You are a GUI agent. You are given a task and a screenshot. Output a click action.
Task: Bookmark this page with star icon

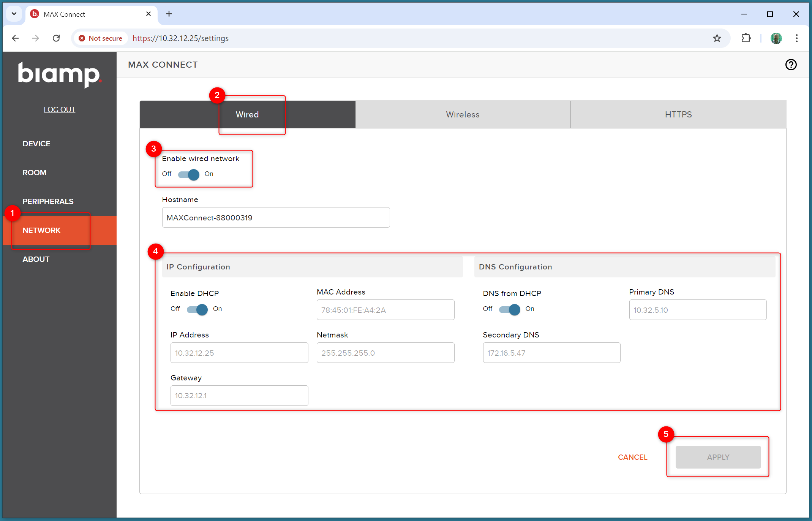(x=717, y=38)
